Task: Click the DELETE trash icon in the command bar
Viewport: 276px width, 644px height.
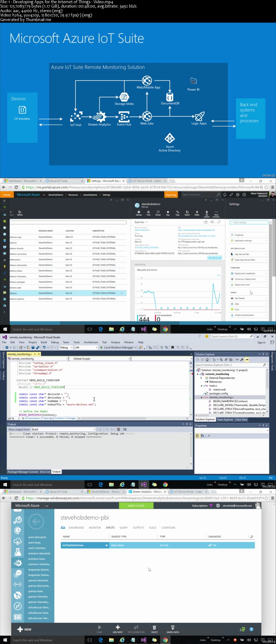Action: point(154,629)
